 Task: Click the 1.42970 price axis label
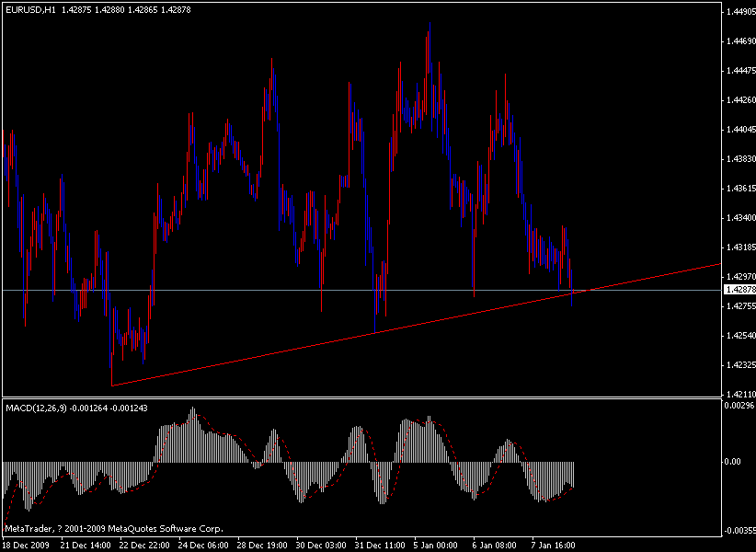pos(739,277)
